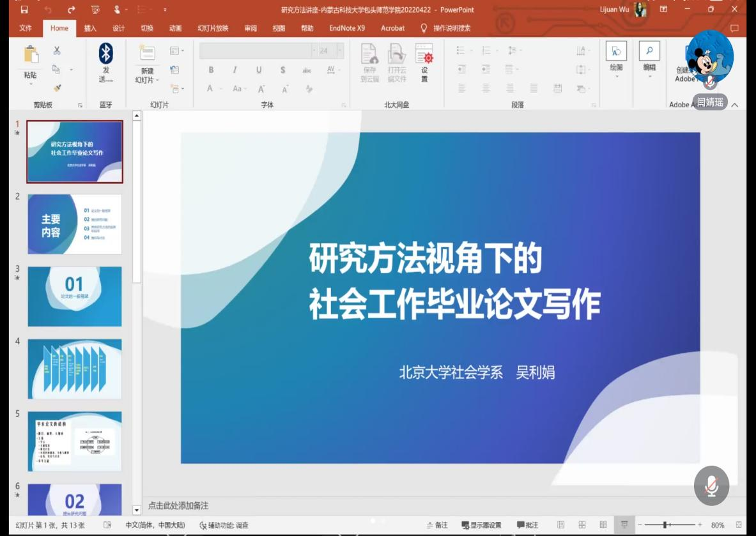This screenshot has height=536, width=756.
Task: Toggle the 备注 notes pane in status bar
Action: pyautogui.click(x=437, y=525)
